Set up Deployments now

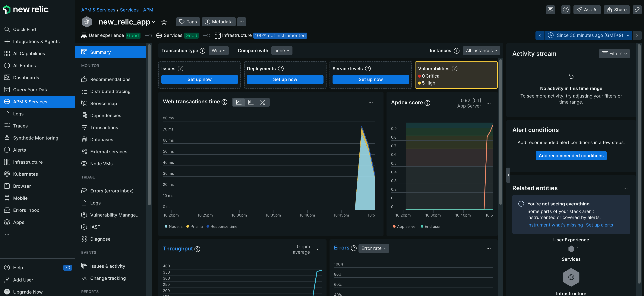coord(285,79)
